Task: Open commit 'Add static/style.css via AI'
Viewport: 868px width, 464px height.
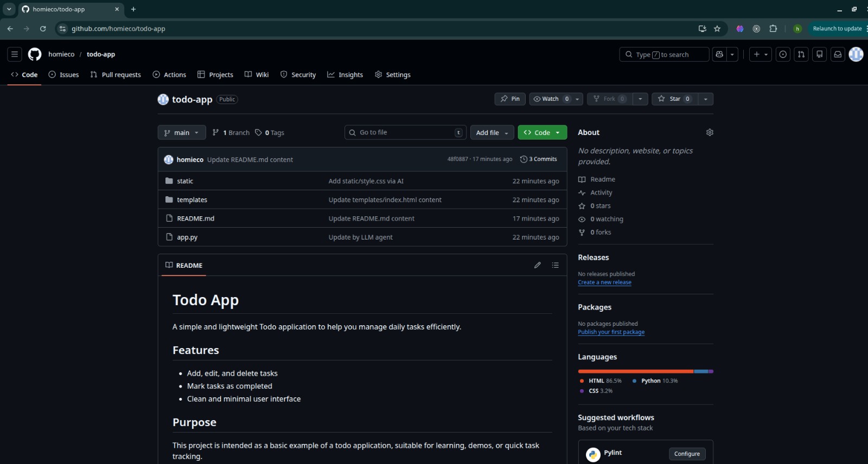Action: (x=366, y=181)
